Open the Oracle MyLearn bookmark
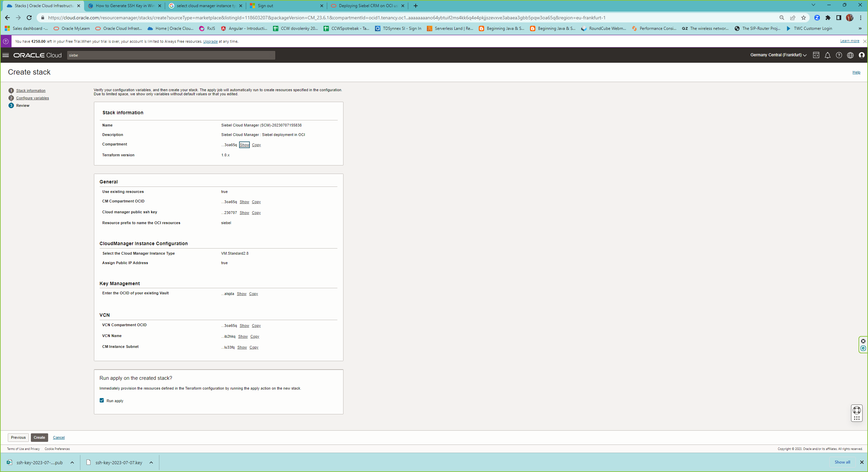868x472 pixels. 72,28
